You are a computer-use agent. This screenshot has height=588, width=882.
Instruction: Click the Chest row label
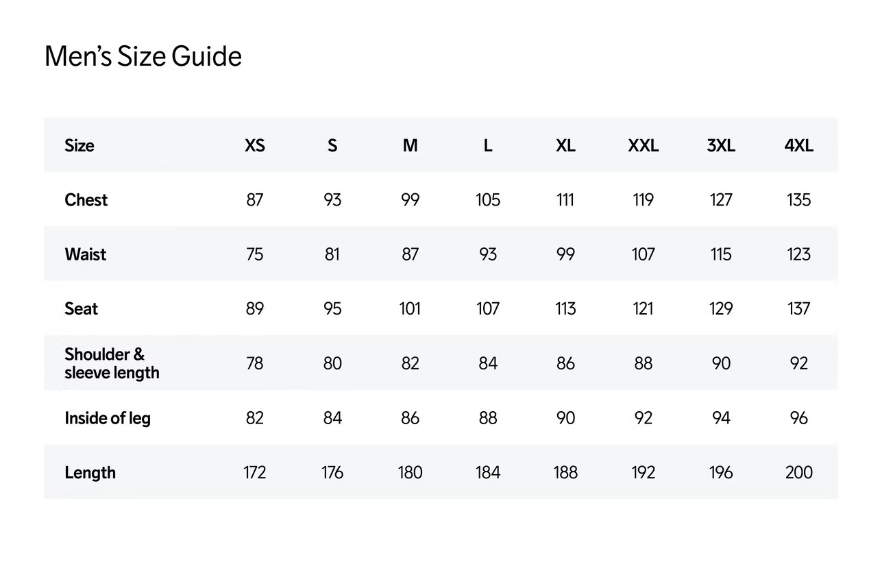click(86, 200)
